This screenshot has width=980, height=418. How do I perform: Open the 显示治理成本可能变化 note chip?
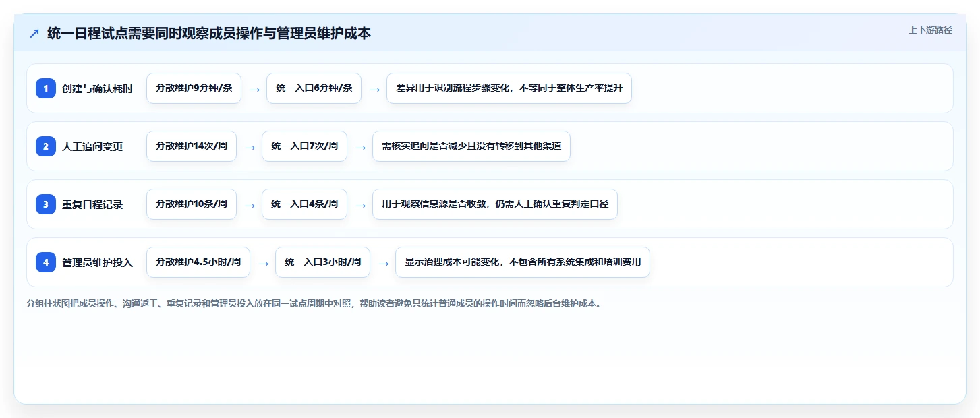pos(523,262)
